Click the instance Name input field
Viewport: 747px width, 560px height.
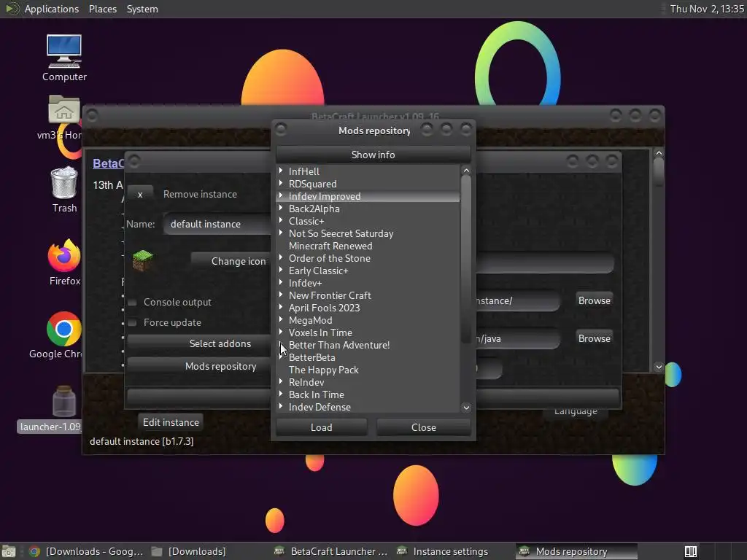tap(217, 224)
